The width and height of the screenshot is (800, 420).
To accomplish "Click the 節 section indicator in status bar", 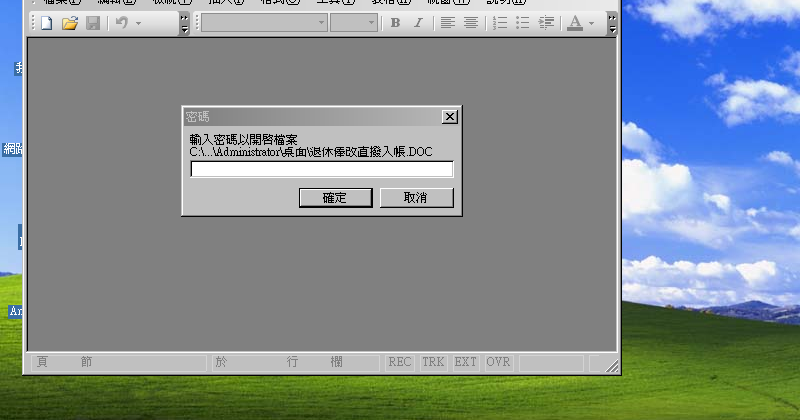I will tap(86, 362).
